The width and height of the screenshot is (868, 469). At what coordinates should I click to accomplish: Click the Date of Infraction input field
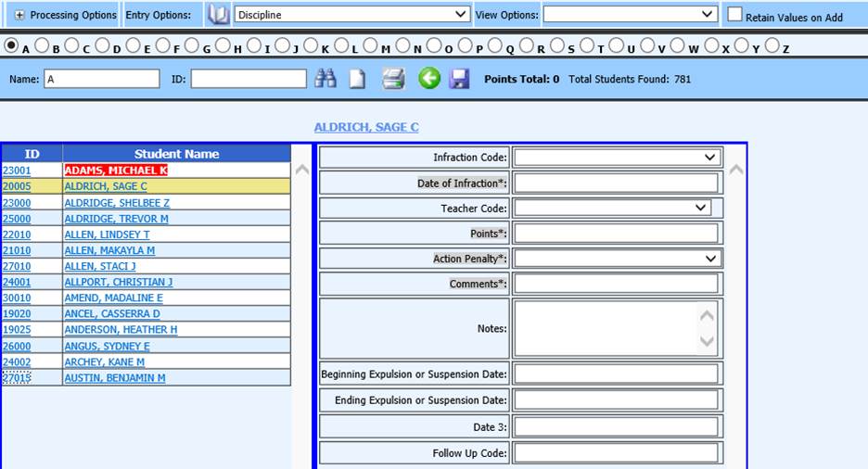[616, 184]
